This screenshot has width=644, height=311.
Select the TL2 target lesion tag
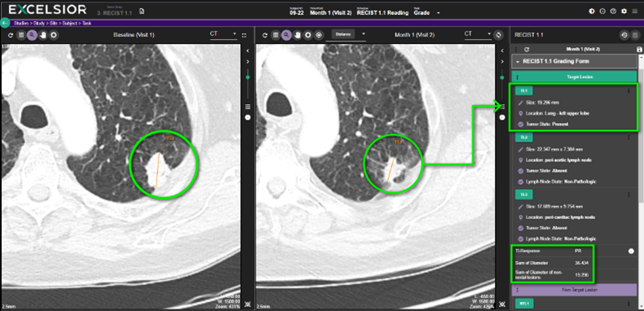[523, 137]
